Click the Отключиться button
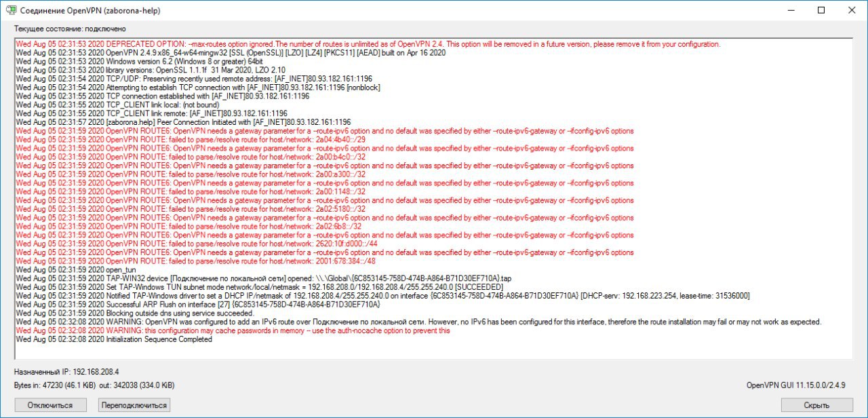This screenshot has width=868, height=418. pos(50,405)
